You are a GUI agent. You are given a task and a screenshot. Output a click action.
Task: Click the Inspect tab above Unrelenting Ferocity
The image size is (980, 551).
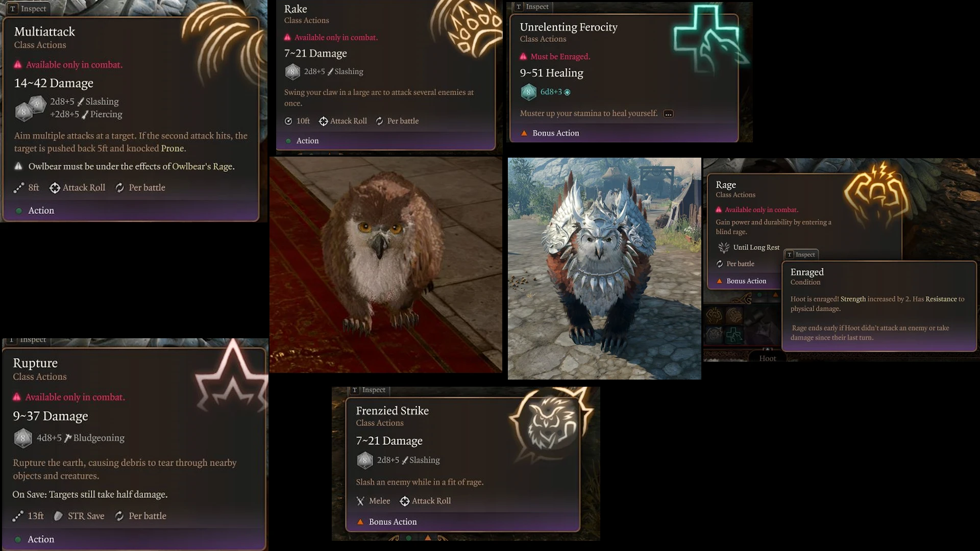coord(532,7)
